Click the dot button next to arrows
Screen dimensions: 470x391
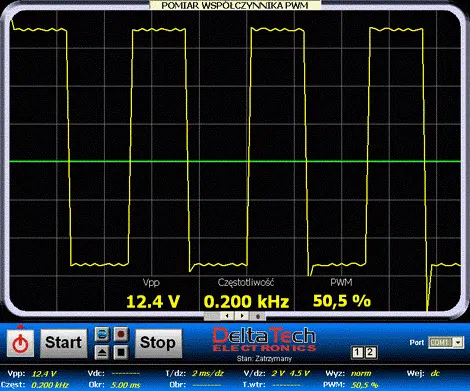[258, 316]
